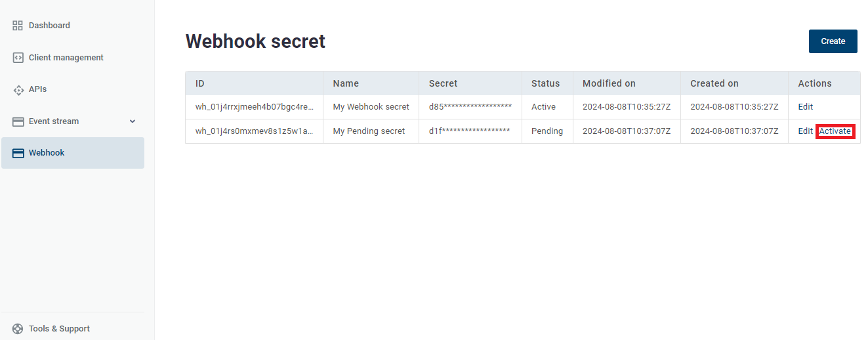Click the APIs diamond icon
The image size is (868, 340).
tap(18, 89)
